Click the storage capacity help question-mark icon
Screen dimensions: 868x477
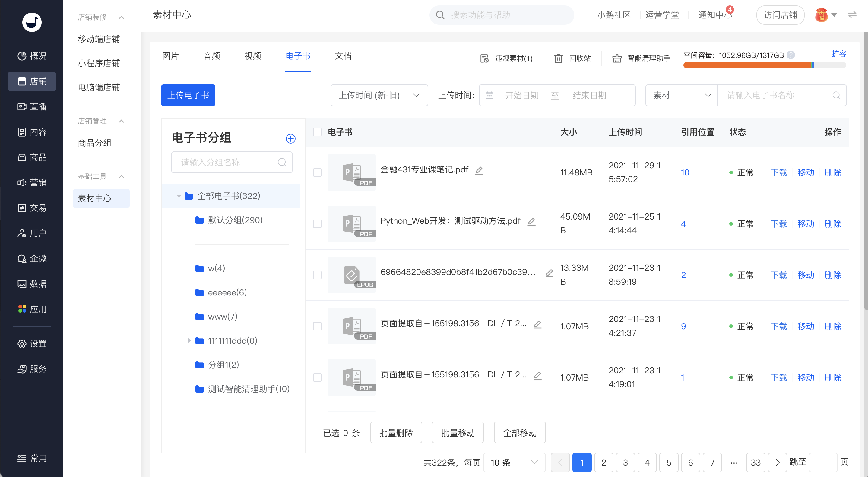[791, 55]
